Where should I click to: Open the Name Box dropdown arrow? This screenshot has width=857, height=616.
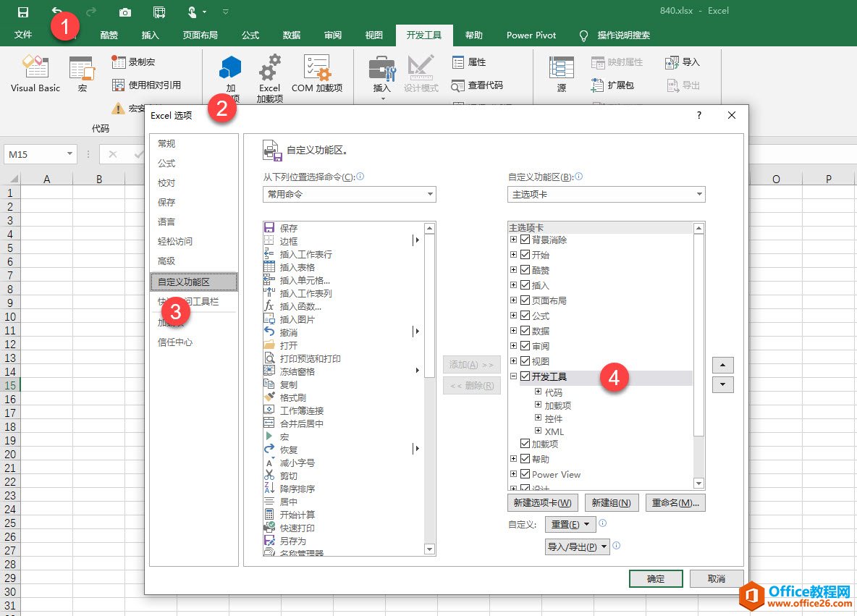[x=69, y=154]
